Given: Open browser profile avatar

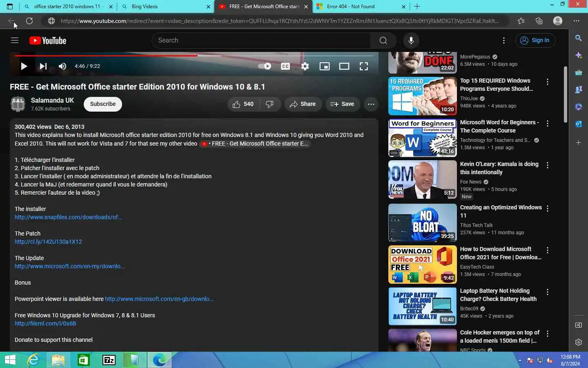Looking at the screenshot, I should point(558,21).
